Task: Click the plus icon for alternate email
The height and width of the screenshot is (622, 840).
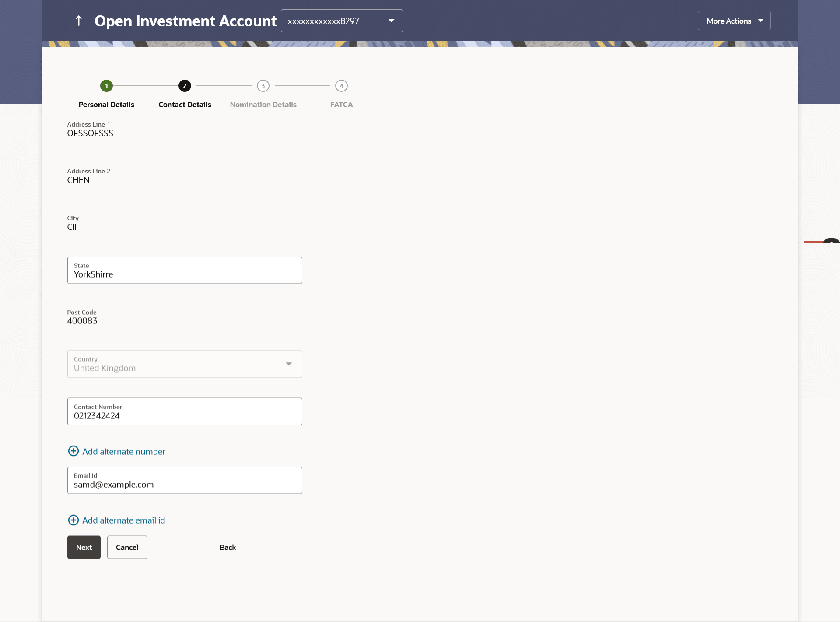Action: (x=73, y=520)
